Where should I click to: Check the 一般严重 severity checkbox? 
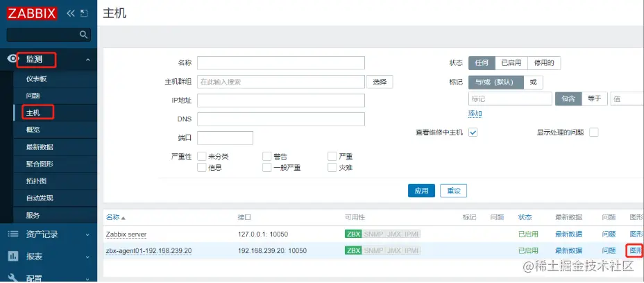(x=267, y=167)
